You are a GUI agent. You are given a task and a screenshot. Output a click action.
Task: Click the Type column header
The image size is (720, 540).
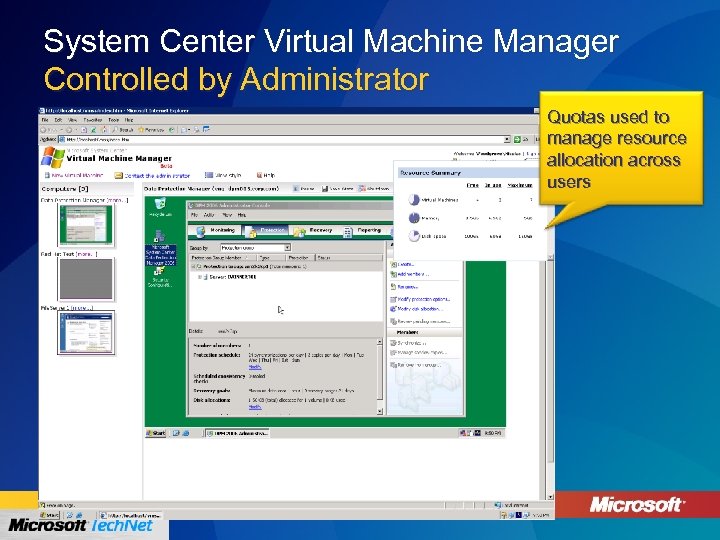[270, 258]
